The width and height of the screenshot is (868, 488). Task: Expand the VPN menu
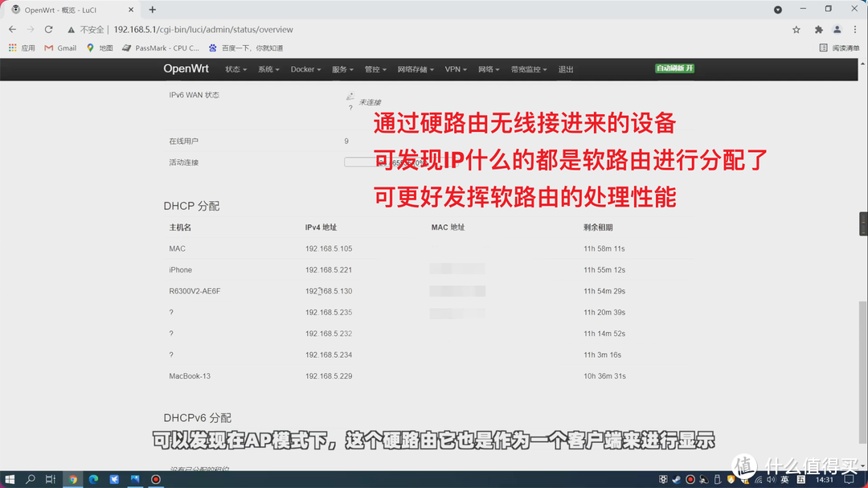456,69
